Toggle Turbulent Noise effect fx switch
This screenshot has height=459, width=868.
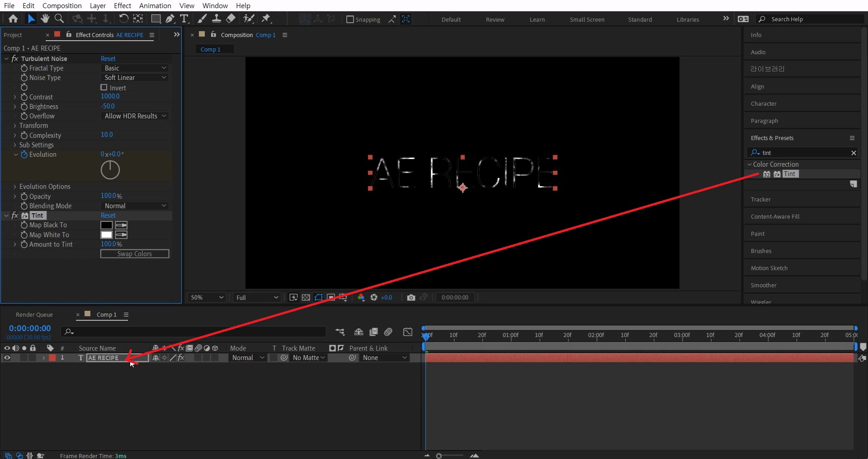pos(15,59)
